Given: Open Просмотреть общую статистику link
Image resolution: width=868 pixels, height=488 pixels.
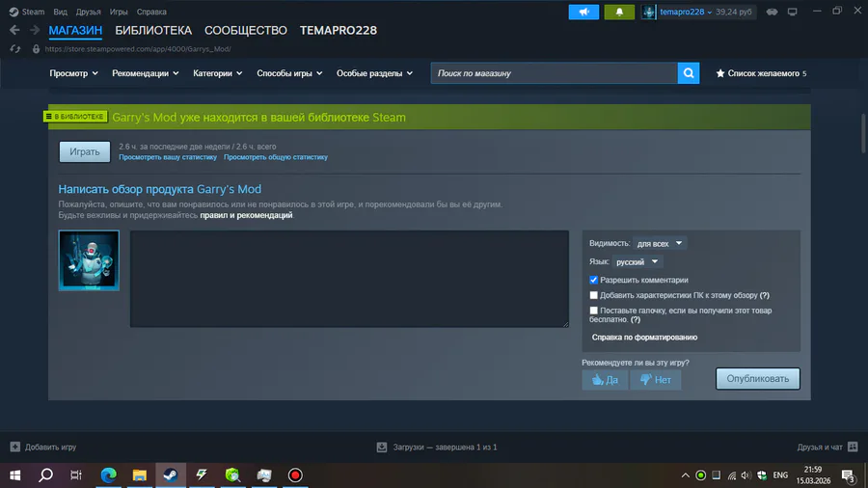Looking at the screenshot, I should point(276,157).
